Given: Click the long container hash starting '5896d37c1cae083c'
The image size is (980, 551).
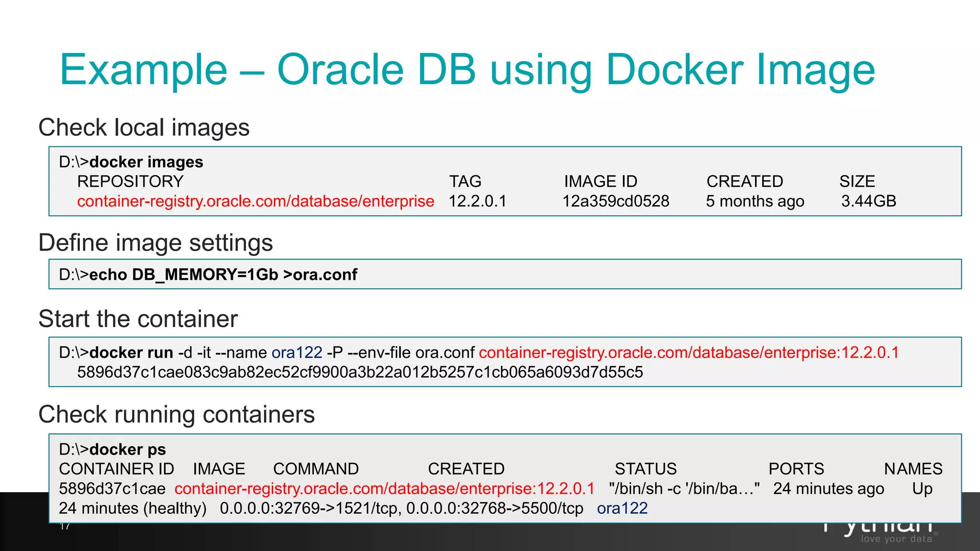Looking at the screenshot, I should click(x=360, y=372).
